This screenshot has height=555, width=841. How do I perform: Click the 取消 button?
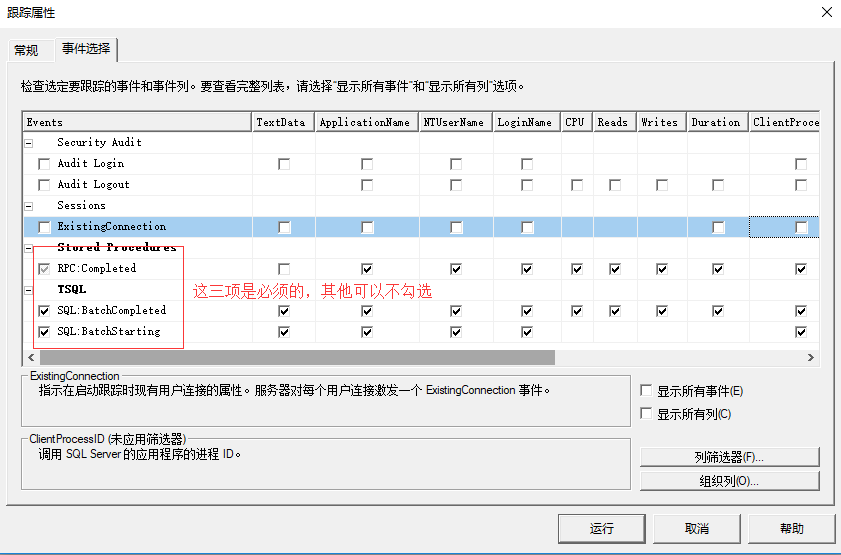(x=697, y=529)
